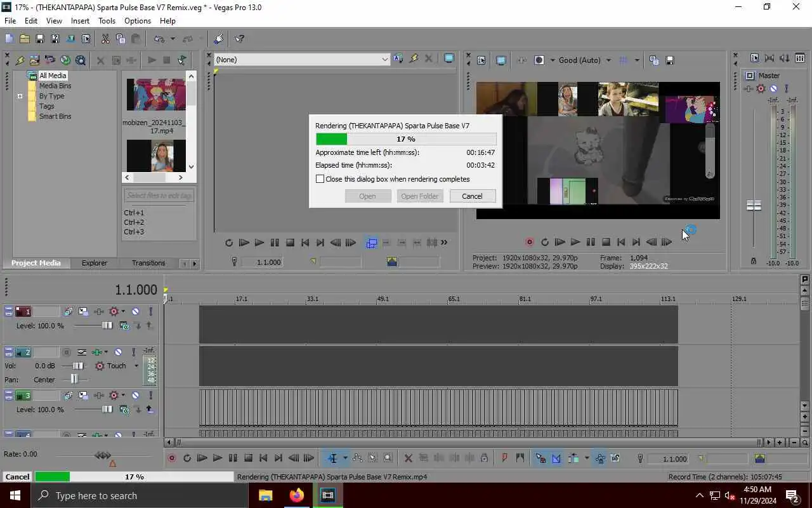Open the Good (Auto) preview quality dropdown

pos(608,60)
